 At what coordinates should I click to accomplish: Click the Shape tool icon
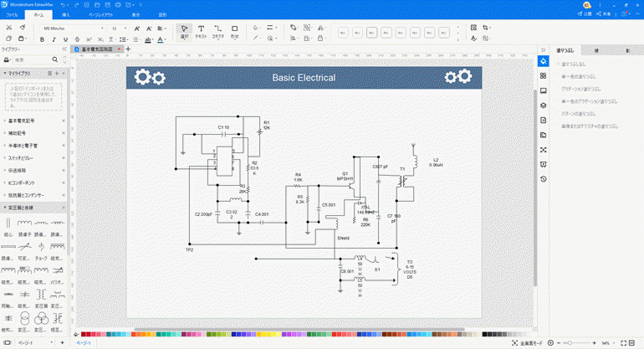click(235, 32)
